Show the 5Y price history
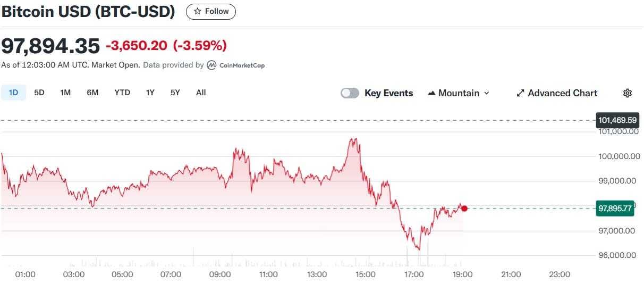This screenshot has width=644, height=284. (x=175, y=93)
